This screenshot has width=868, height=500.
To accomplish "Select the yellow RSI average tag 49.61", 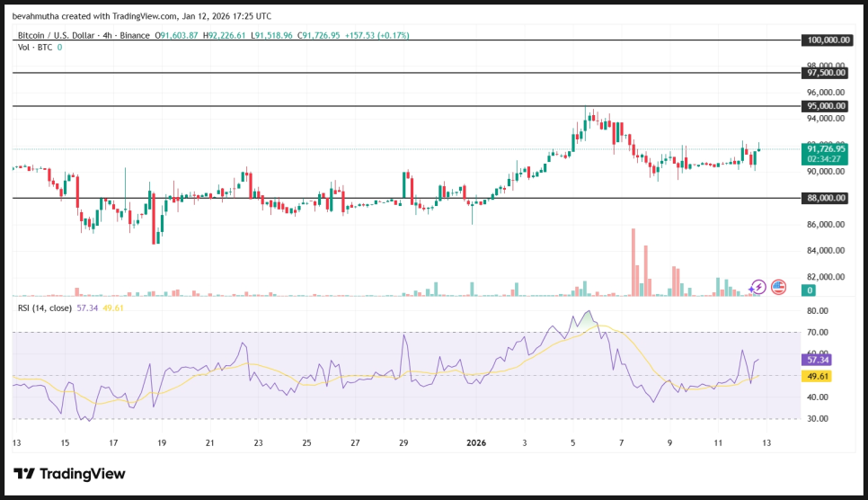I will (x=818, y=376).
